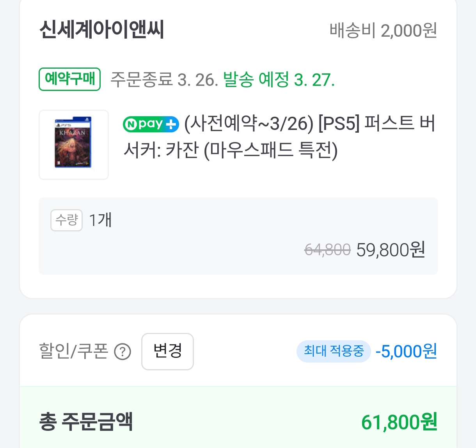The width and height of the screenshot is (476, 448).
Task: Click the 주문종료 3. 26. text
Action: click(x=164, y=80)
